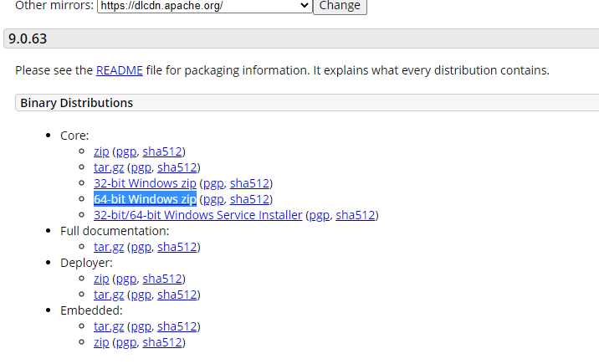Open sha512 for 64-bit Windows zip
This screenshot has width=599, height=364.
(x=249, y=199)
